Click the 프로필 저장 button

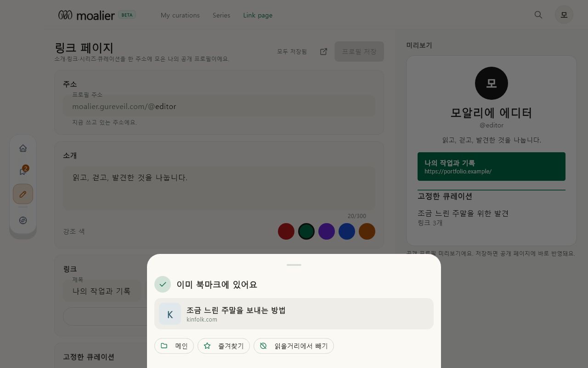click(359, 52)
